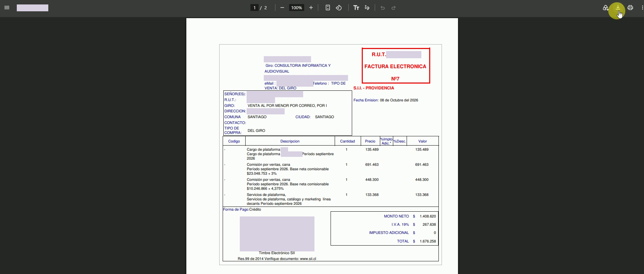Click the page number input field
Screen dimensions: 644x274
point(255,8)
